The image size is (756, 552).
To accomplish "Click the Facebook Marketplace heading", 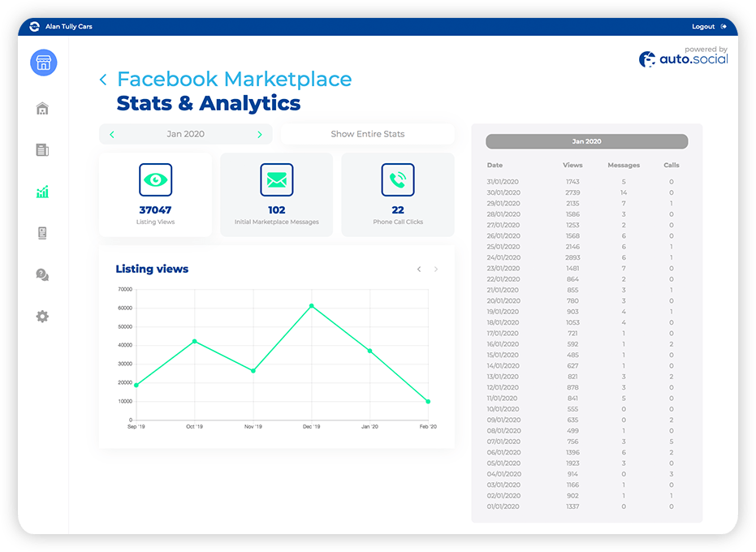I will pos(235,79).
